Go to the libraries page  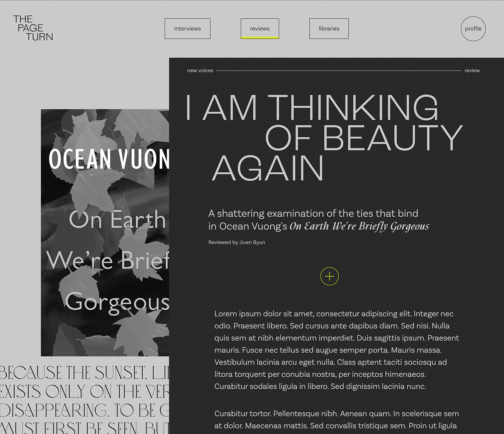pyautogui.click(x=329, y=29)
